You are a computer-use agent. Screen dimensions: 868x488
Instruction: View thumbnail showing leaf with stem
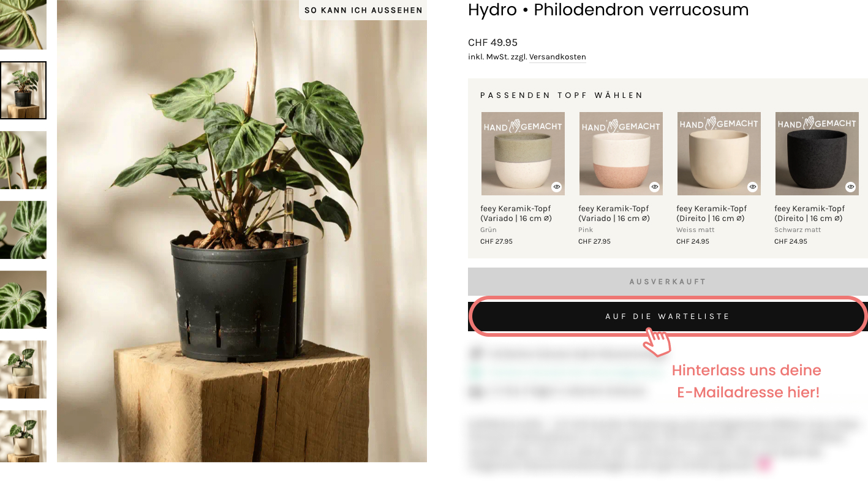coord(23,160)
